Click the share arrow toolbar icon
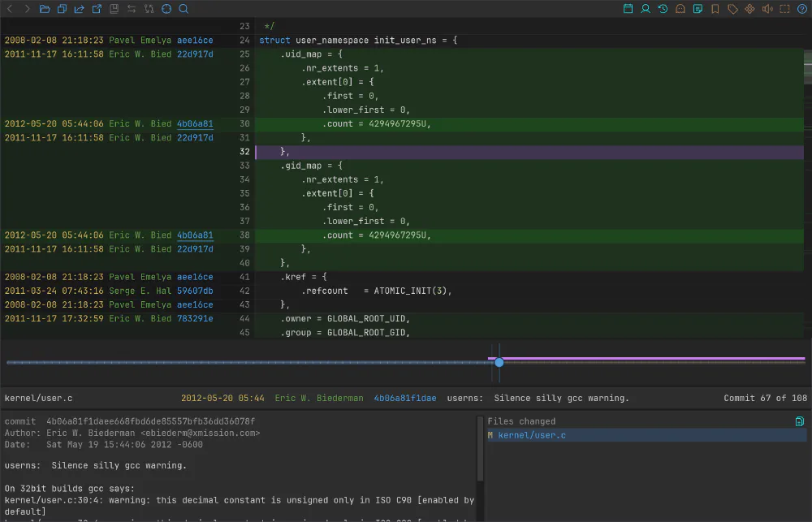 (x=80, y=9)
